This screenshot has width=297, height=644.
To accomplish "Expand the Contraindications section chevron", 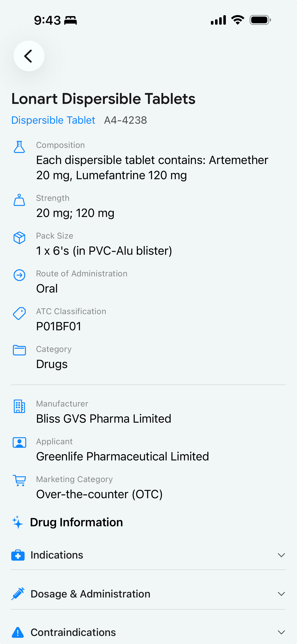I will (x=281, y=632).
